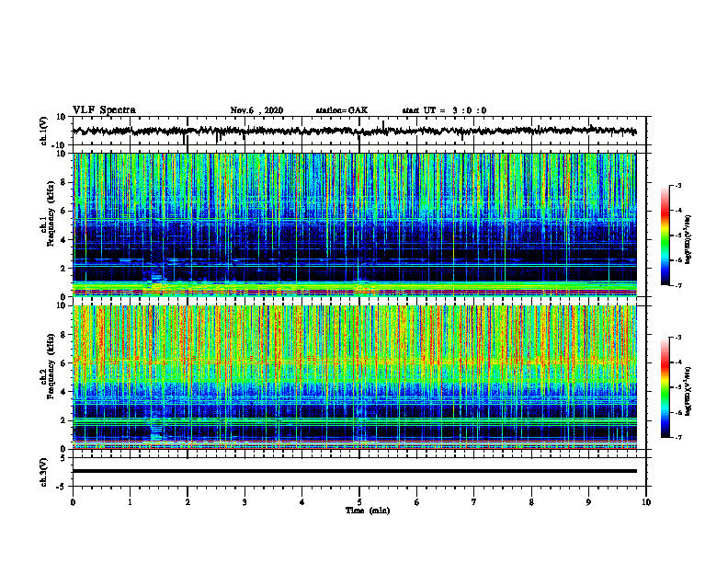
Task: Click the log(PSD) unit label beside ch.2 colorbar
Action: click(x=688, y=392)
